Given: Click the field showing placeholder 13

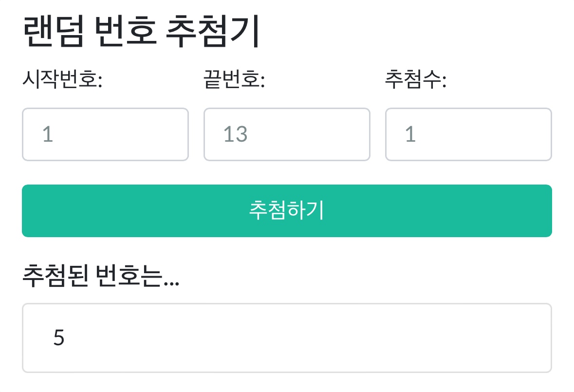Looking at the screenshot, I should (287, 134).
